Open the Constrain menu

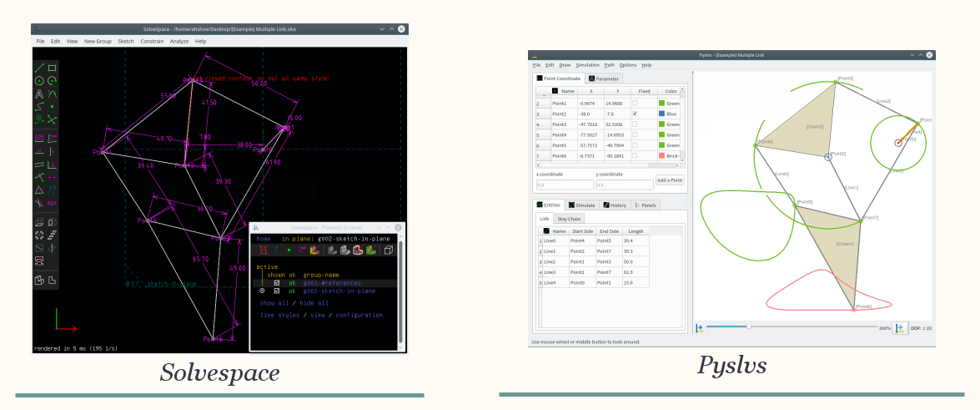pyautogui.click(x=152, y=41)
